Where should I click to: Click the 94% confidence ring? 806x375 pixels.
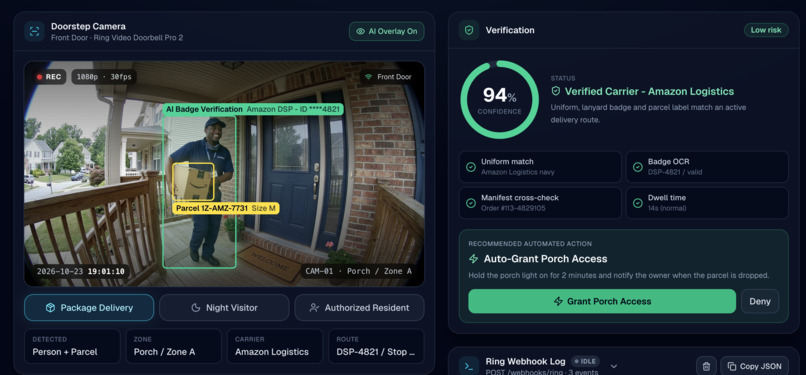(499, 100)
